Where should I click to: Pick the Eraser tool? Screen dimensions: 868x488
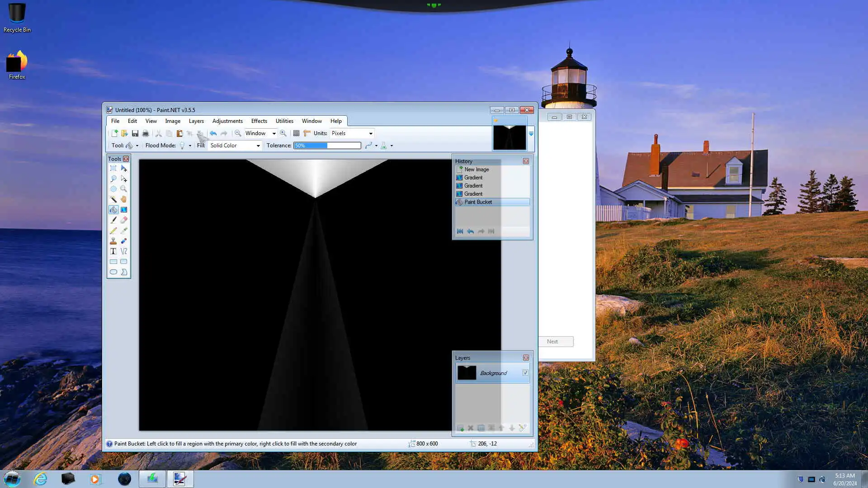(x=123, y=220)
